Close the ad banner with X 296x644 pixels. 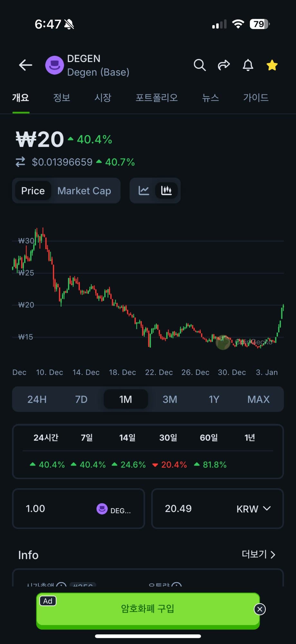[x=260, y=609]
